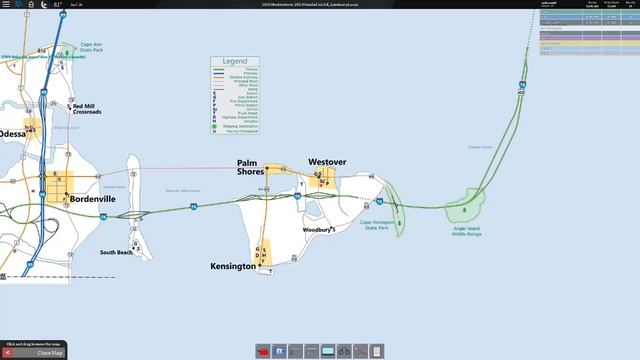Click the T marker below Kensington
Image resolution: width=640 pixels, height=360 pixels.
coord(270,271)
